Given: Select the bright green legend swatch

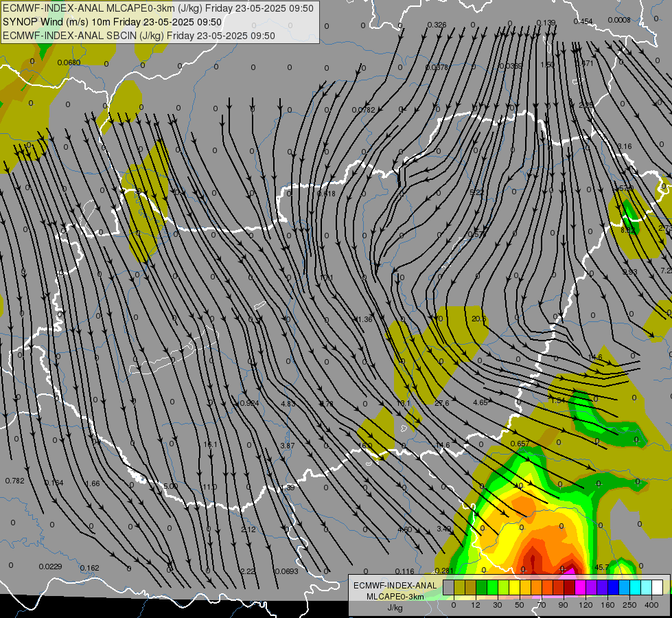Looking at the screenshot, I should tap(492, 587).
